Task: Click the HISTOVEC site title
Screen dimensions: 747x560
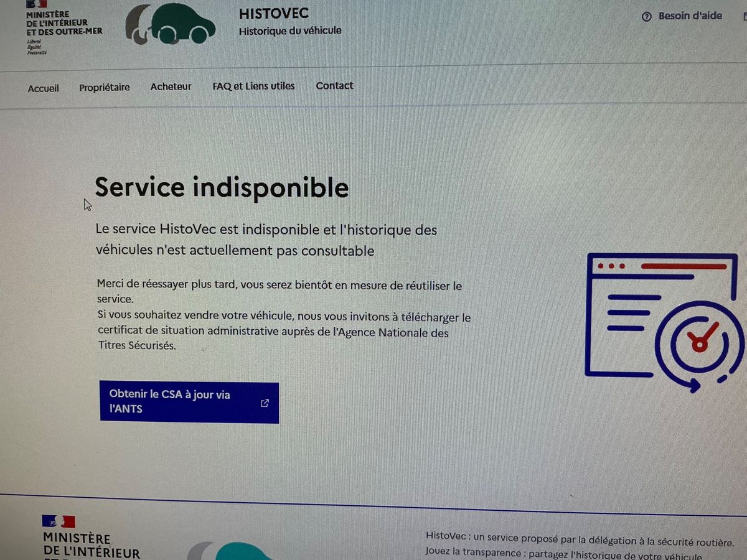Action: click(274, 13)
